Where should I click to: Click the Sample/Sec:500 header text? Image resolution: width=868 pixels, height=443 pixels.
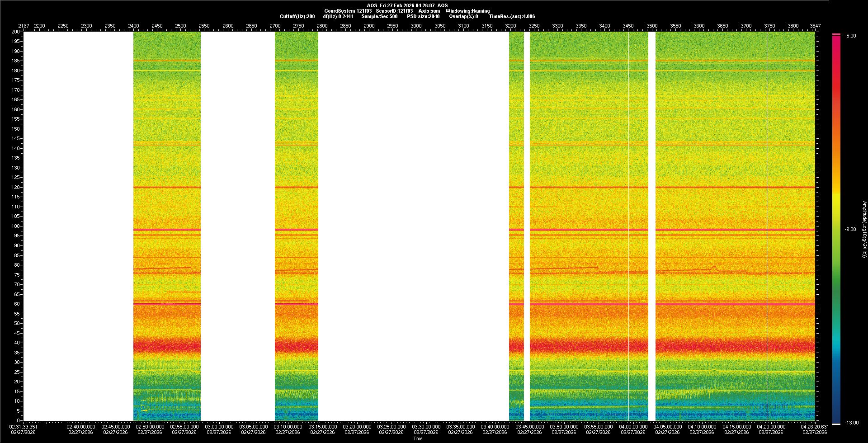pyautogui.click(x=379, y=16)
